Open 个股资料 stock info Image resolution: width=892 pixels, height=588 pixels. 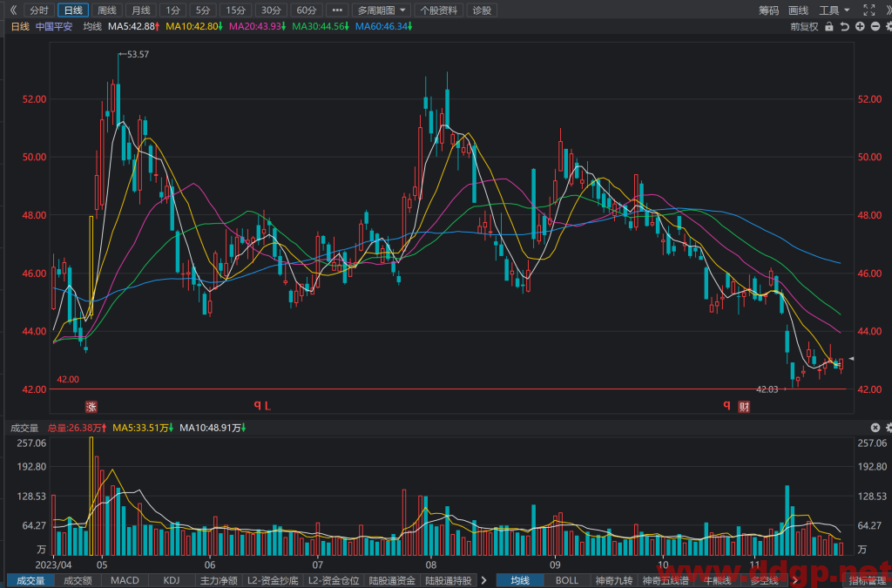point(439,10)
